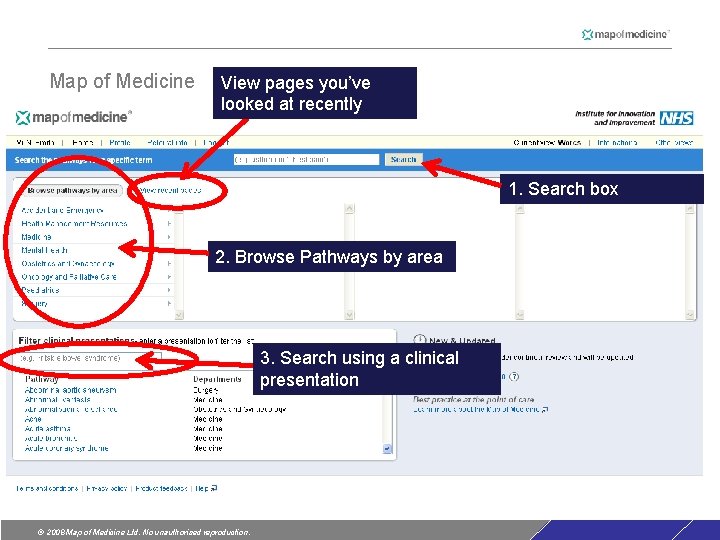Open Patient info in the top navigation
This screenshot has height=540, width=720.
167,143
